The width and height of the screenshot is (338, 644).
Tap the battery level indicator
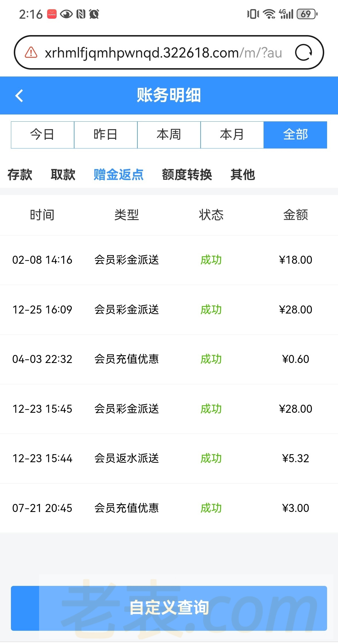coord(307,14)
